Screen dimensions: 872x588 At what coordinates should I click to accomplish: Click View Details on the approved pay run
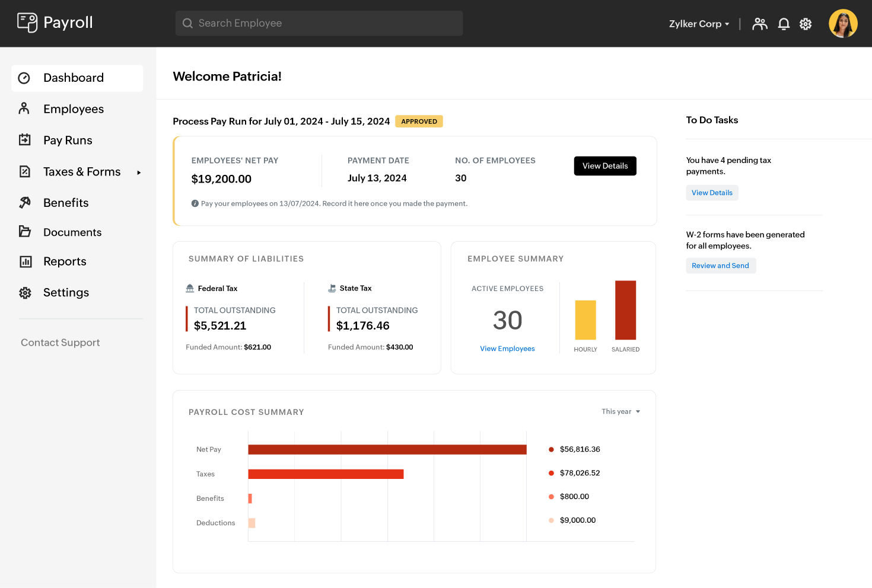605,166
